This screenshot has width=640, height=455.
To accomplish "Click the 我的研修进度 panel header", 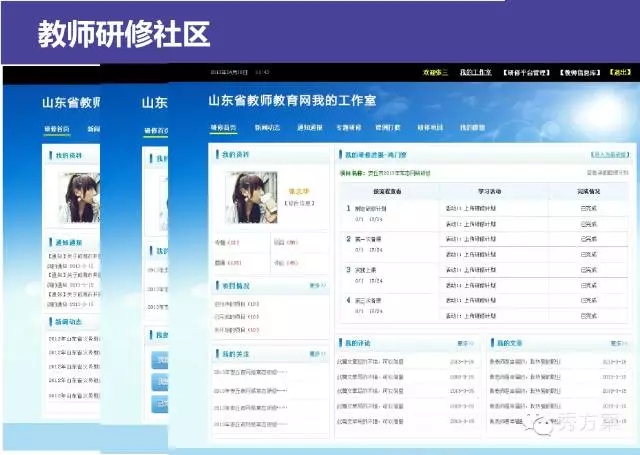I will tap(376, 155).
